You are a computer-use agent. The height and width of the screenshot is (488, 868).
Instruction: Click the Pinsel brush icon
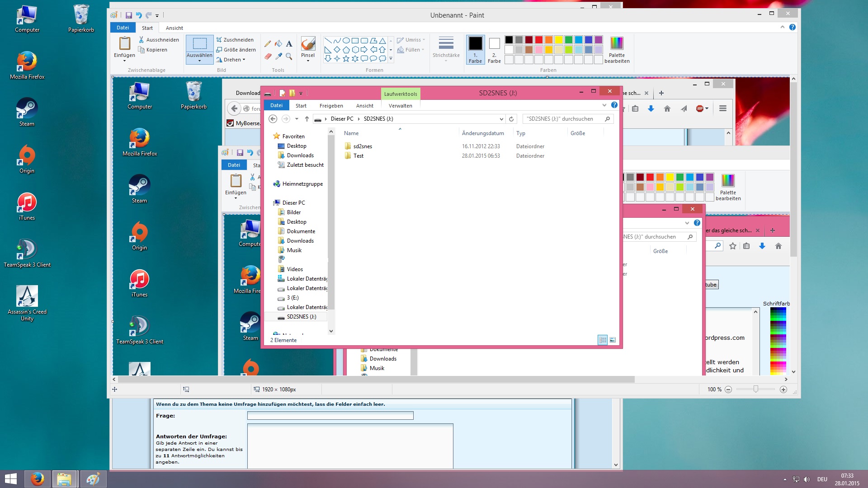(308, 44)
